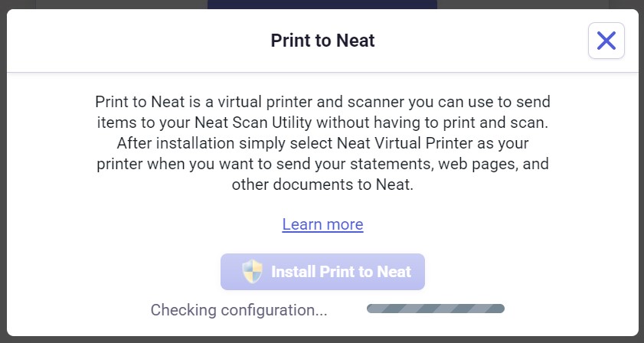Click the "Print to Neat" dialog title

click(322, 41)
